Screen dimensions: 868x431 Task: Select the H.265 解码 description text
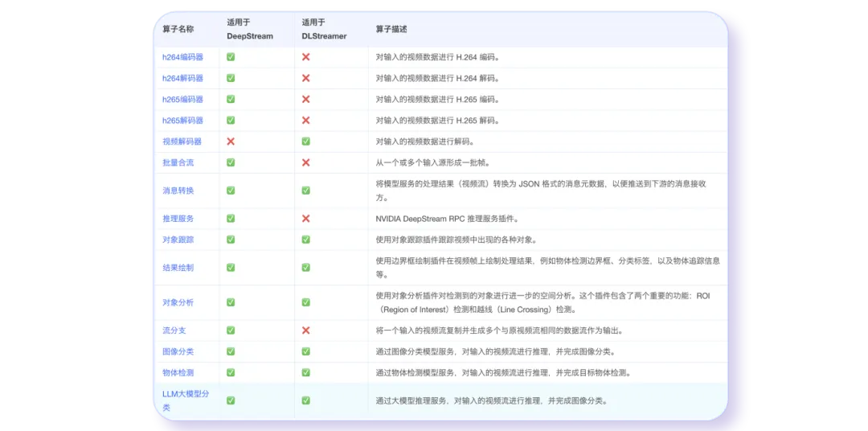(x=439, y=121)
